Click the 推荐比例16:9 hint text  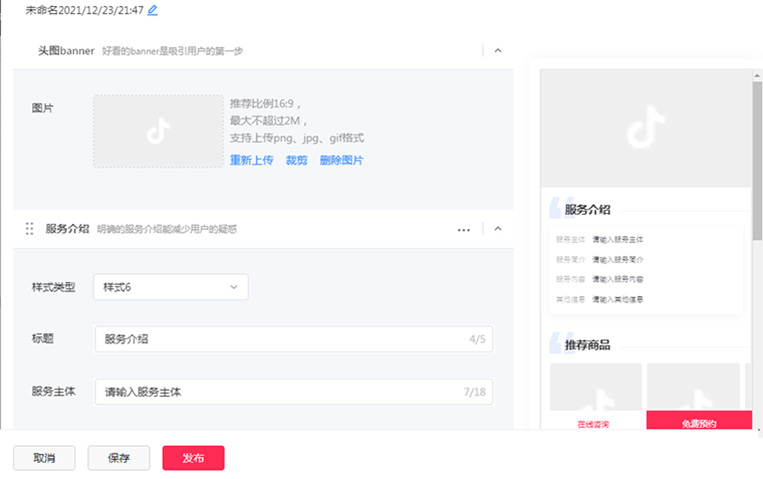[x=266, y=104]
